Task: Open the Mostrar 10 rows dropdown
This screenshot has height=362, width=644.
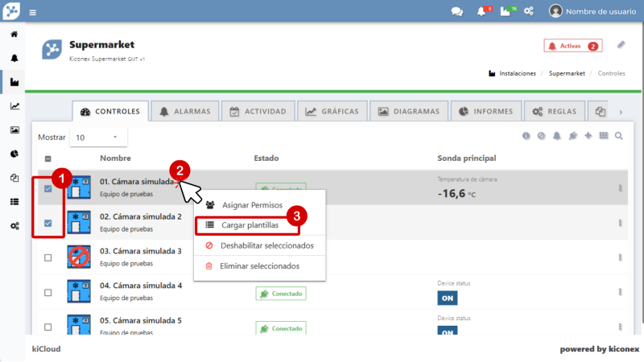Action: pyautogui.click(x=98, y=138)
